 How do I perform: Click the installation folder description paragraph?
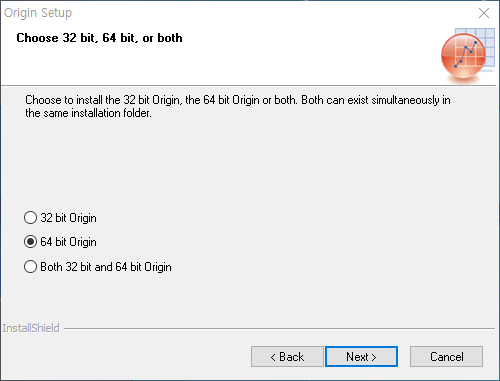238,106
